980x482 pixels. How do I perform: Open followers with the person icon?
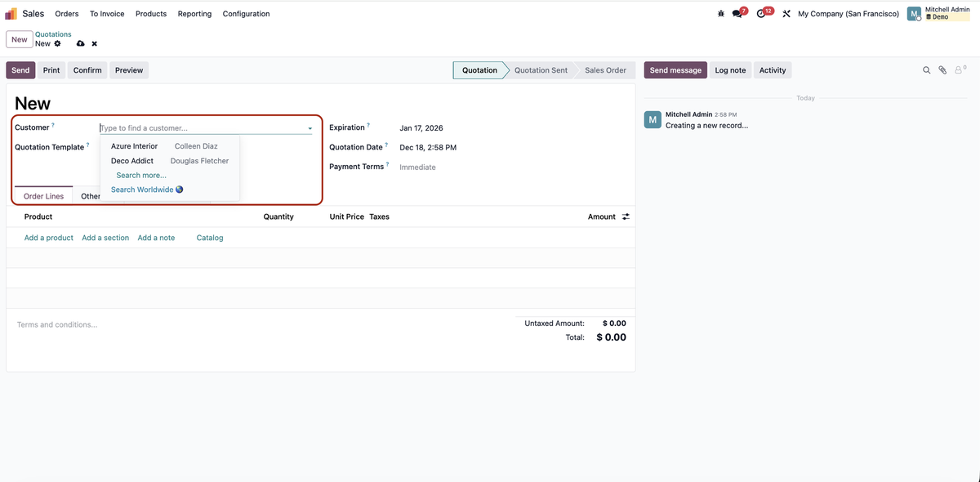955,69
